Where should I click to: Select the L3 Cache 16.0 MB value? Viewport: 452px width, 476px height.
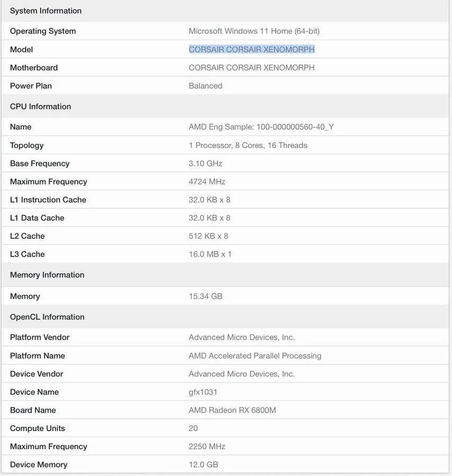coord(210,254)
